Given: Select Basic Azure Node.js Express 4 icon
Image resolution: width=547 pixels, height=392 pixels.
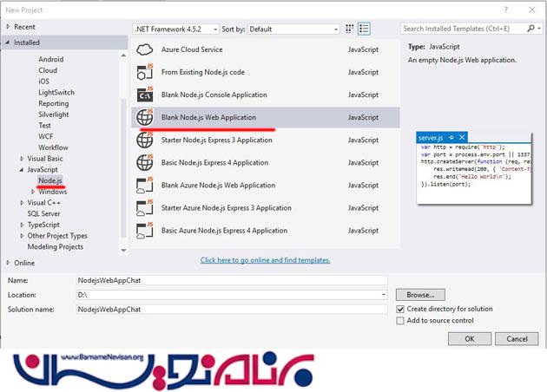Looking at the screenshot, I should click(144, 231).
